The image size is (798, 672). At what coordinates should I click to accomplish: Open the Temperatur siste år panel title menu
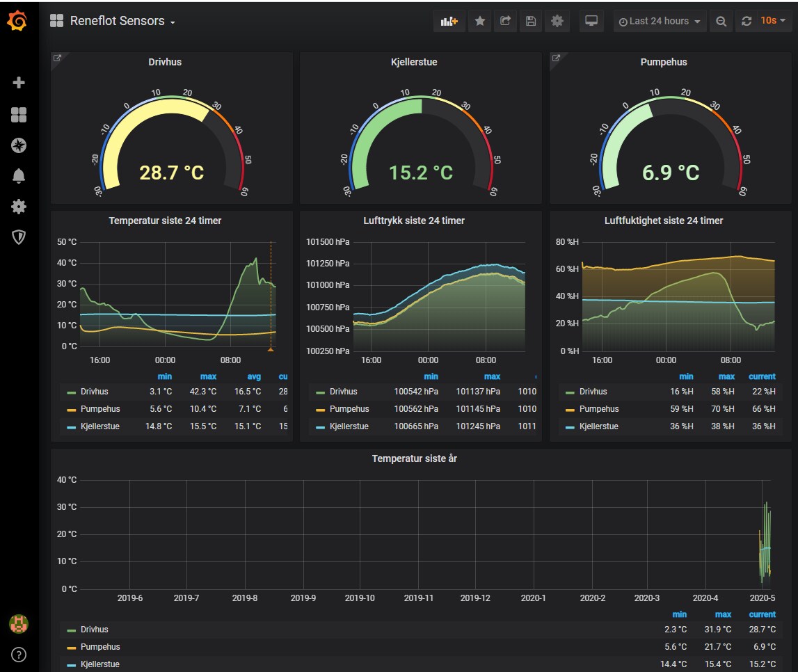[x=414, y=459]
